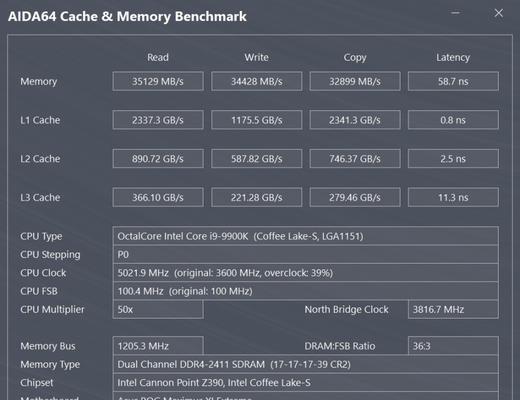Click the CPU Type i9-9900K field
The image size is (520, 400).
point(306,236)
